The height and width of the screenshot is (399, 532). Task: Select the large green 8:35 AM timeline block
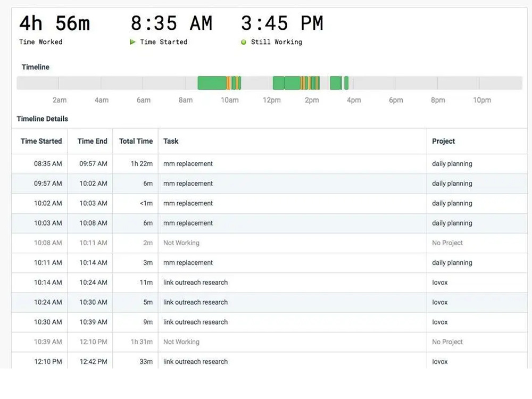(x=212, y=83)
